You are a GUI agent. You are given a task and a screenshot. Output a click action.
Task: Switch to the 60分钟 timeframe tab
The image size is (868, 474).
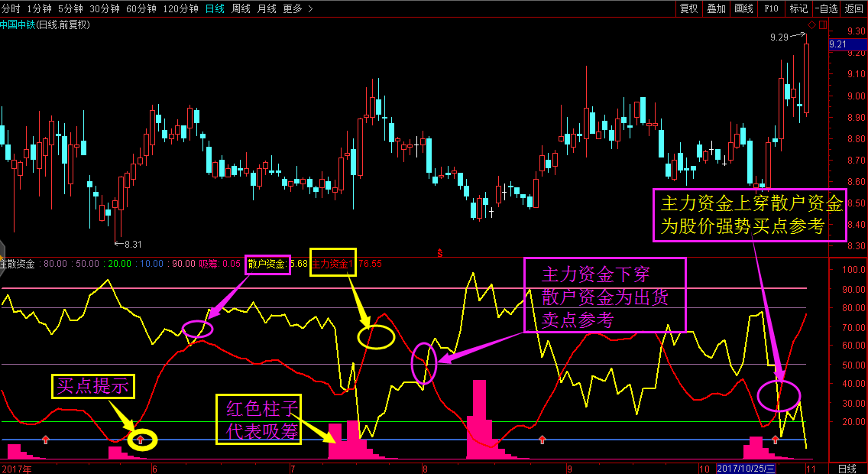tap(141, 8)
